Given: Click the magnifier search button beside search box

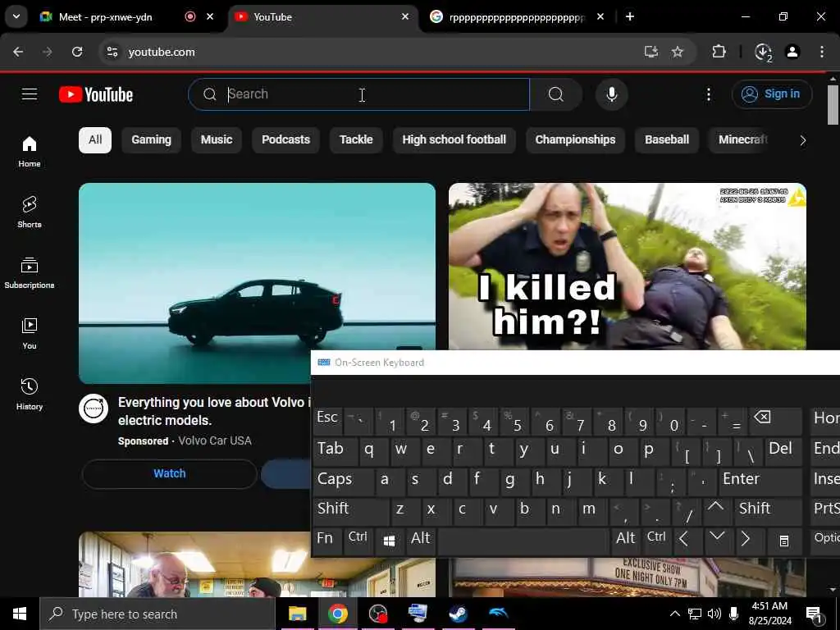Looking at the screenshot, I should click(x=556, y=94).
